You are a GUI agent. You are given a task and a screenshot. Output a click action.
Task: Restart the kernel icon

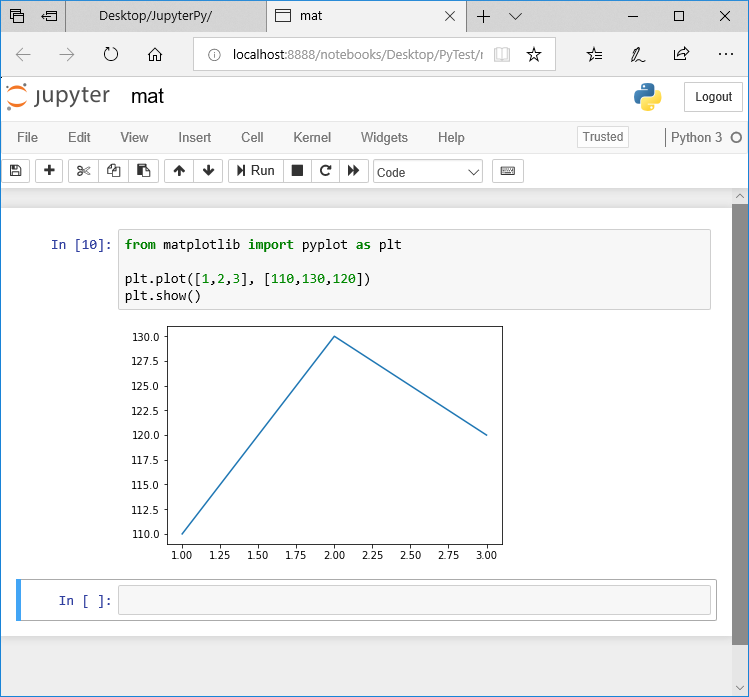(325, 171)
